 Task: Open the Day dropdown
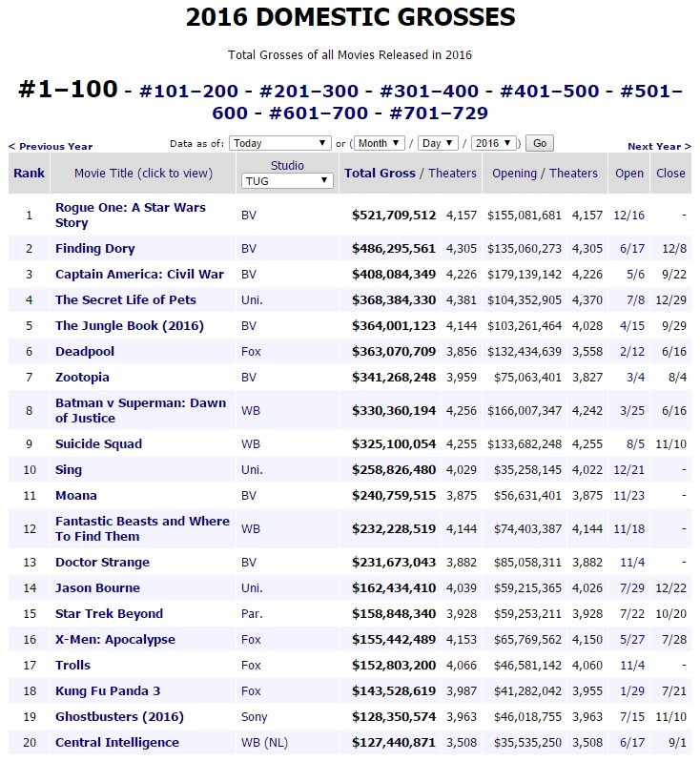(438, 143)
